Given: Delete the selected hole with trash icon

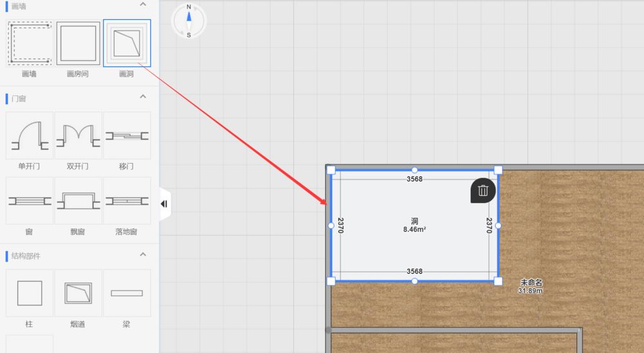Looking at the screenshot, I should tap(483, 191).
